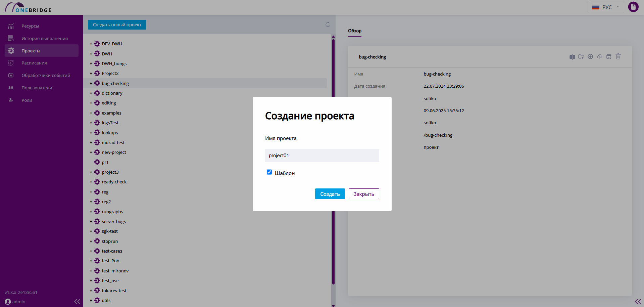This screenshot has height=307, width=644.
Task: Expand the DWH project node
Action: tap(91, 54)
